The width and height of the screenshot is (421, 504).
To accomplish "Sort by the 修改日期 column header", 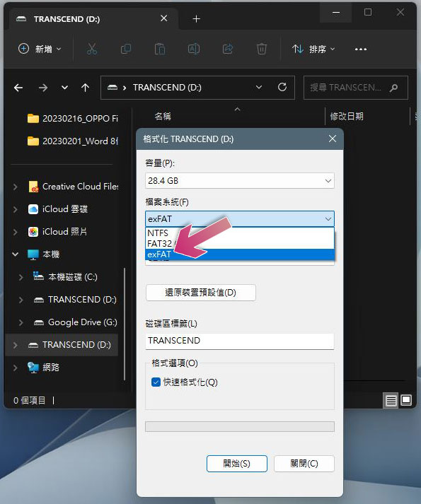I will tap(347, 117).
